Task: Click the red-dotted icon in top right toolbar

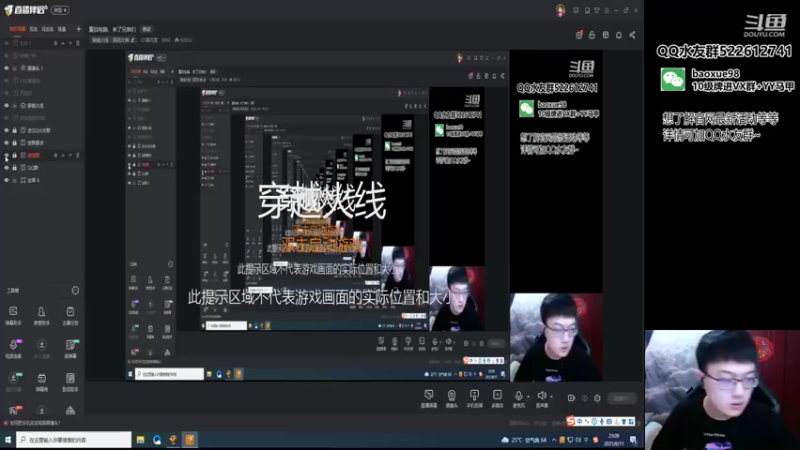Action: tap(579, 35)
